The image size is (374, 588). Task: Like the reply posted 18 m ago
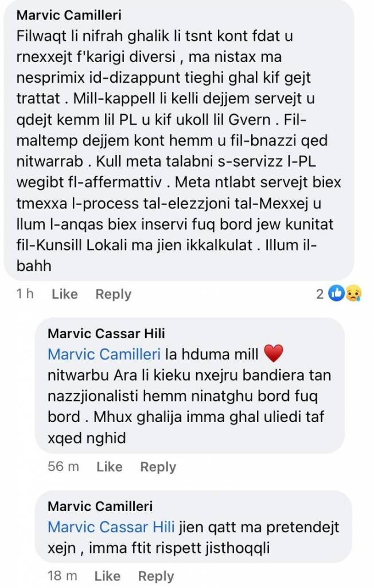[x=107, y=576]
